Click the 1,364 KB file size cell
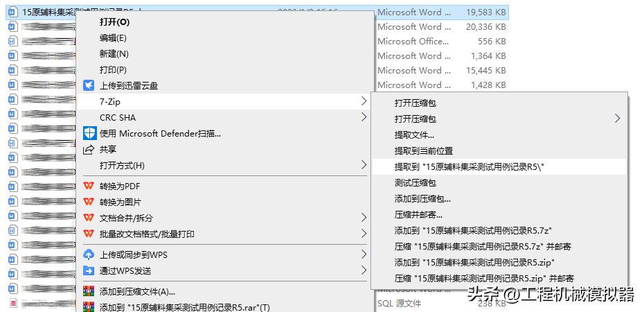The height and width of the screenshot is (312, 644). pos(488,56)
